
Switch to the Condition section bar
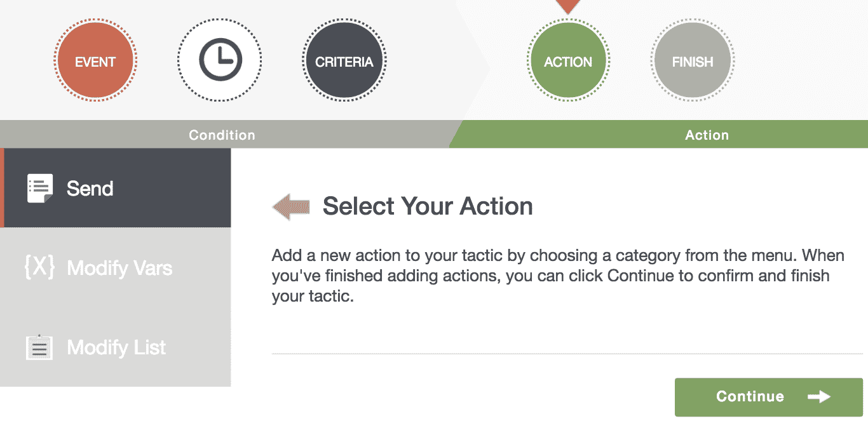222,135
